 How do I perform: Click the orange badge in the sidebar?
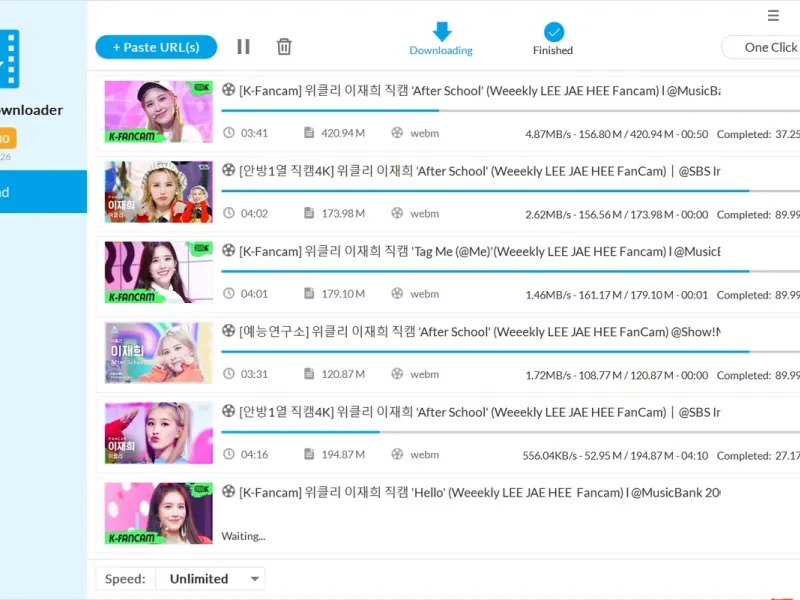[8, 138]
